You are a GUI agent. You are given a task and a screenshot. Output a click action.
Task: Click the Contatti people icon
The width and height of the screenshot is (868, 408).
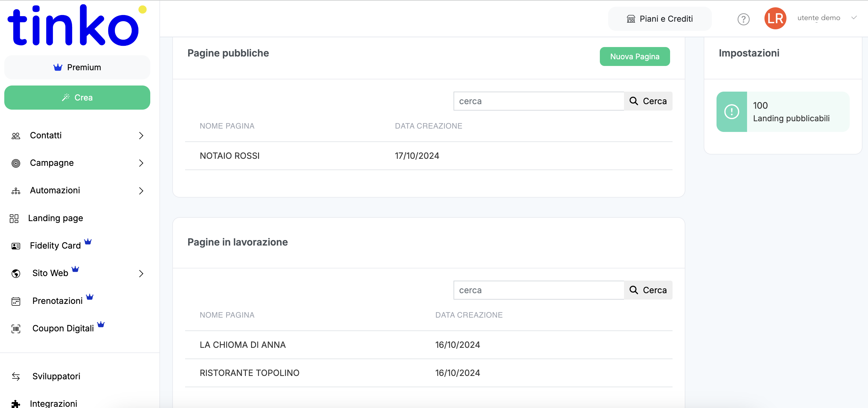click(16, 136)
